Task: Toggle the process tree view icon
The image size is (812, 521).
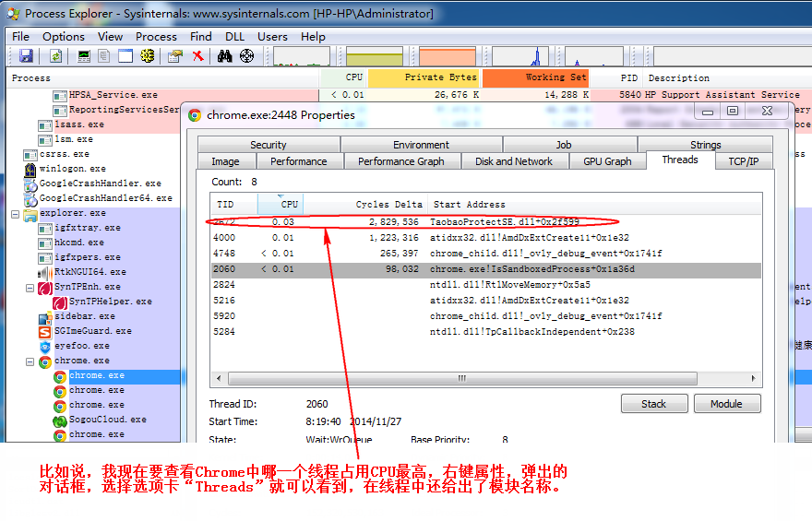Action: coord(103,55)
